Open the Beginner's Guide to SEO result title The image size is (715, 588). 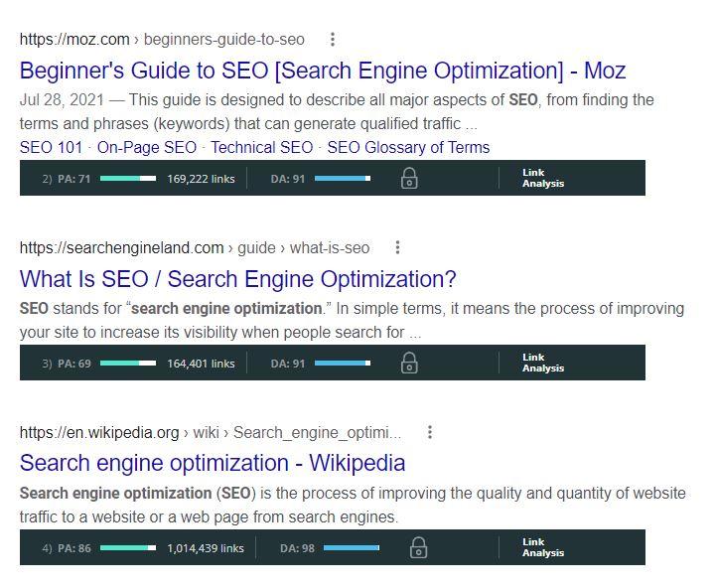(323, 71)
